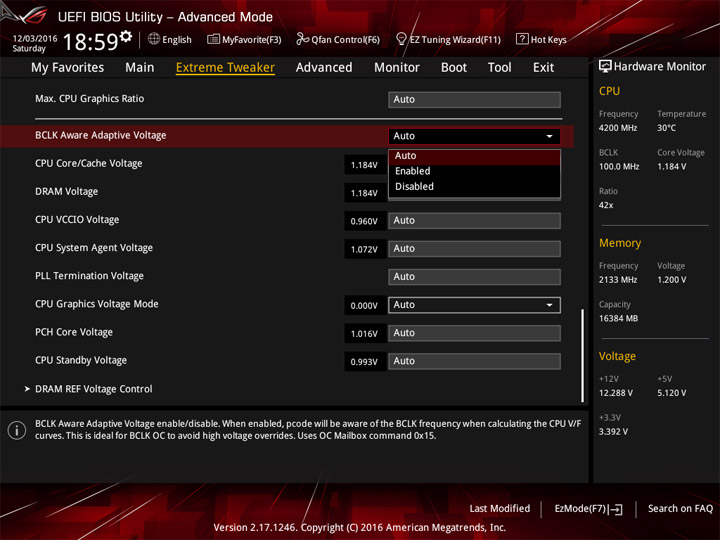Viewport: 720px width, 540px height.
Task: Open the BCLK Aware Adaptive Voltage dropdown
Action: 474,136
